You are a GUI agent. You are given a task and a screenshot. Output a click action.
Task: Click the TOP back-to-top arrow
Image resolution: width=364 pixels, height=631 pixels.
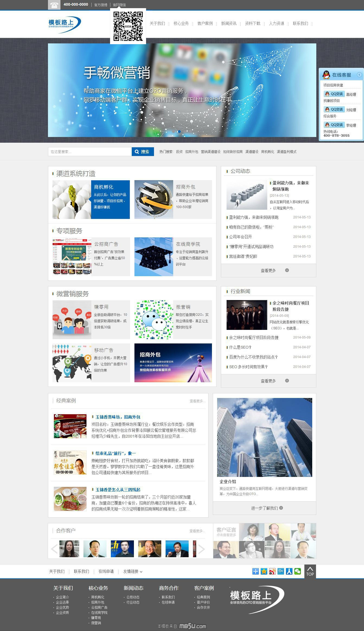pyautogui.click(x=310, y=571)
